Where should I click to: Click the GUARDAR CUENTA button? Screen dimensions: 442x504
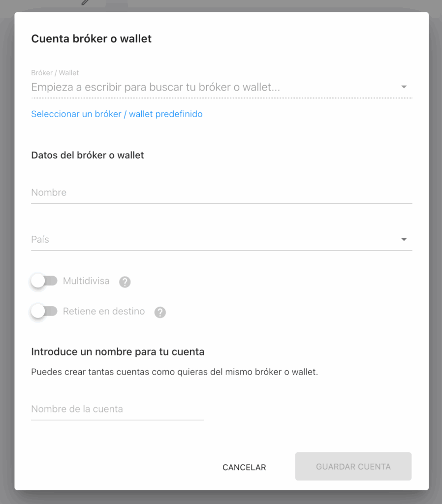click(353, 467)
